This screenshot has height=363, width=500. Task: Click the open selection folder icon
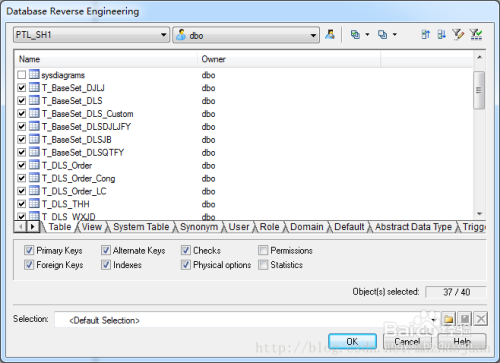coord(449,319)
